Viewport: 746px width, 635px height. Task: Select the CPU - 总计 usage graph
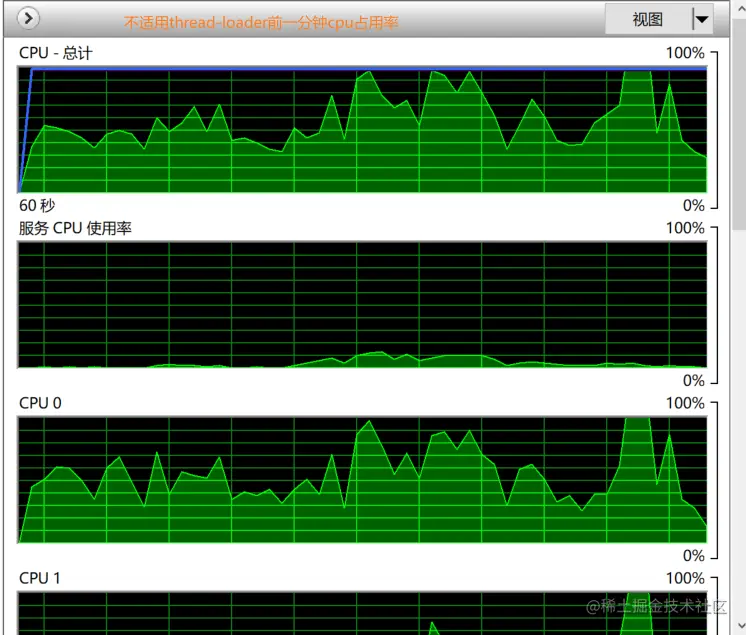[x=363, y=130]
